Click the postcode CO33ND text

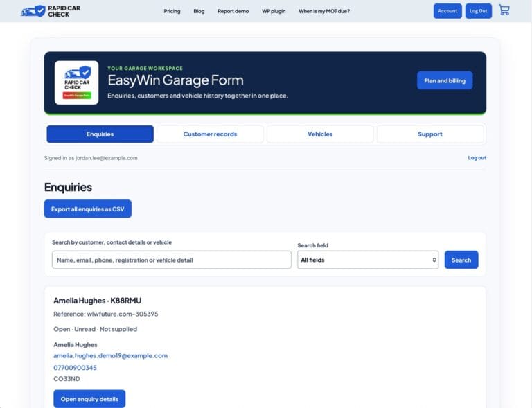click(66, 379)
